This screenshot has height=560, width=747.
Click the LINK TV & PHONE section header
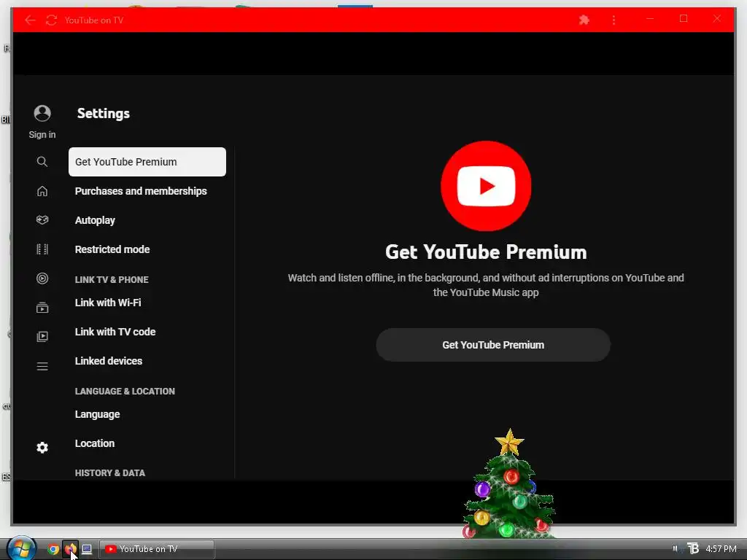[x=112, y=279]
